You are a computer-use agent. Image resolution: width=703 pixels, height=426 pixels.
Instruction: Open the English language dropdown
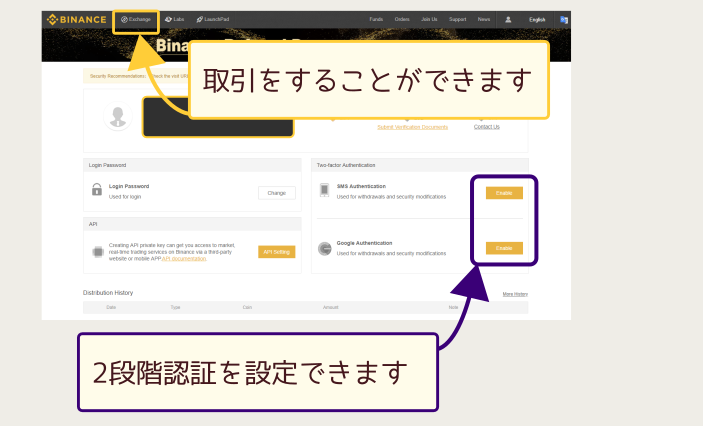pyautogui.click(x=537, y=20)
